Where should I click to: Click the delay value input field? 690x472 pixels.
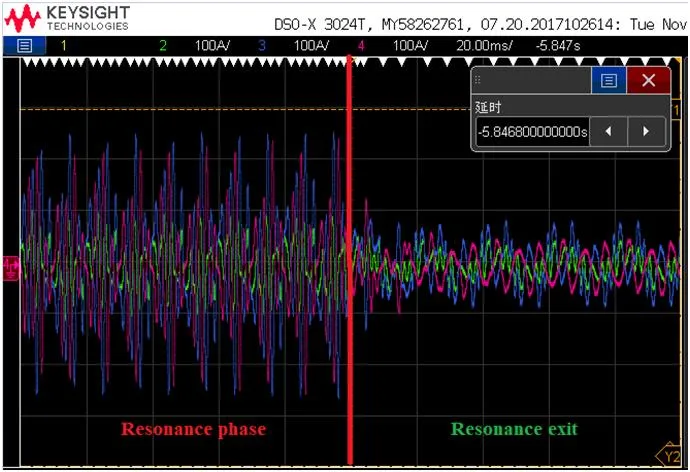(532, 131)
